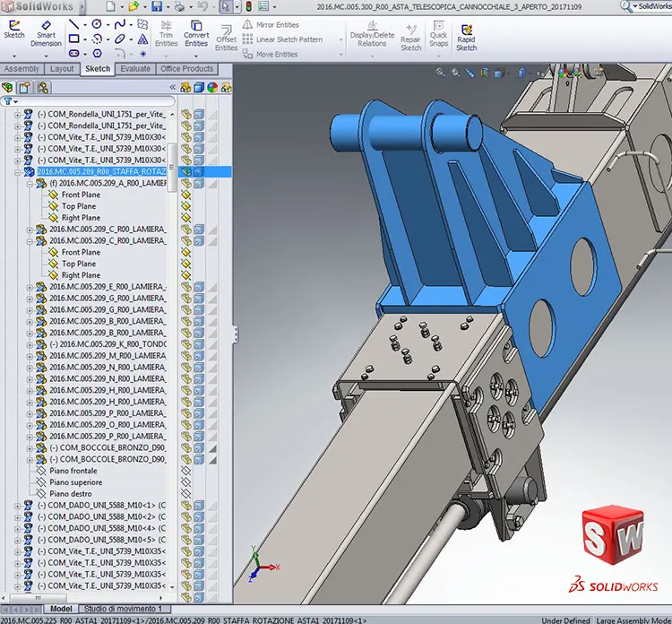Click Repair Sketch button
This screenshot has width=672, height=624.
(410, 38)
